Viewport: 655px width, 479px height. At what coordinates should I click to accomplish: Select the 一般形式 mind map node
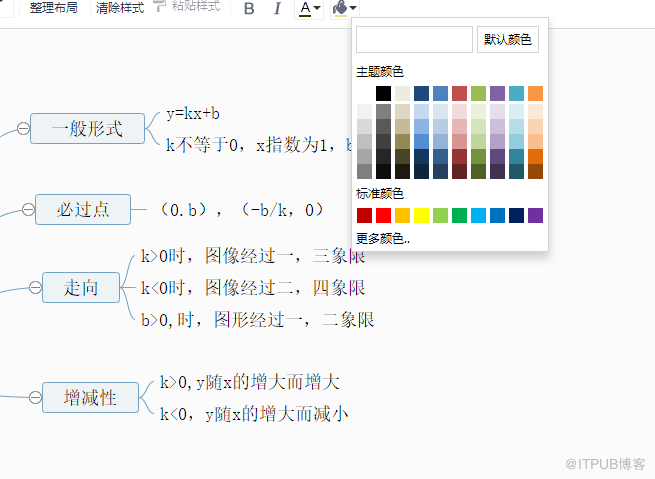(87, 128)
